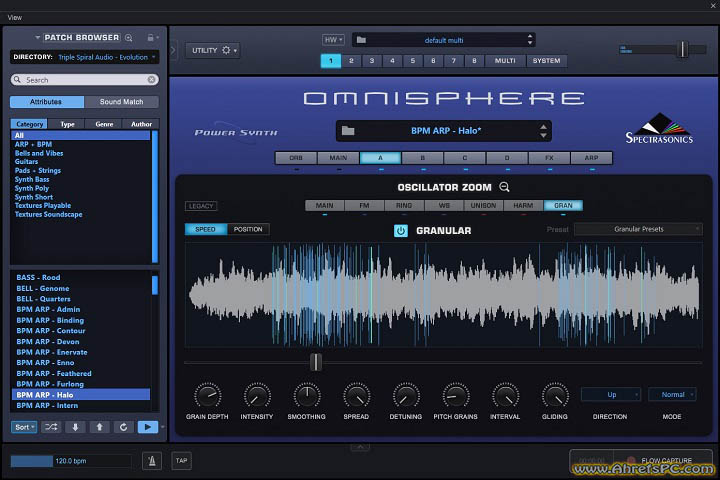
Task: Switch to the FX tab
Action: click(x=549, y=158)
